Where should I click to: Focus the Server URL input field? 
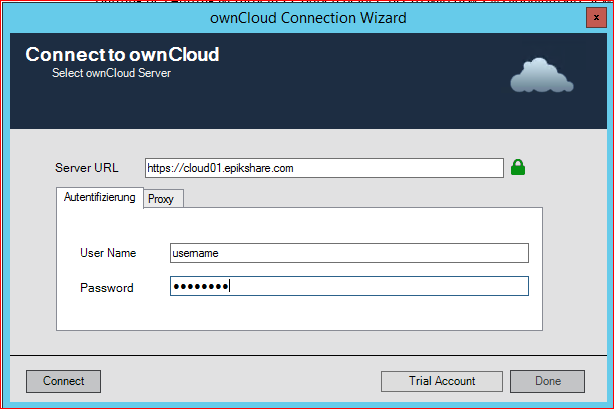[324, 168]
